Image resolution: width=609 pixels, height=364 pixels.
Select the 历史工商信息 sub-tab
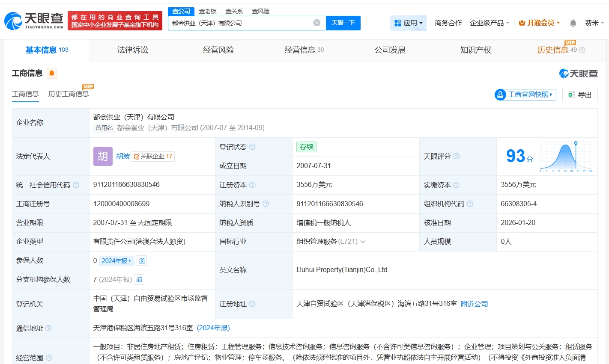point(69,94)
